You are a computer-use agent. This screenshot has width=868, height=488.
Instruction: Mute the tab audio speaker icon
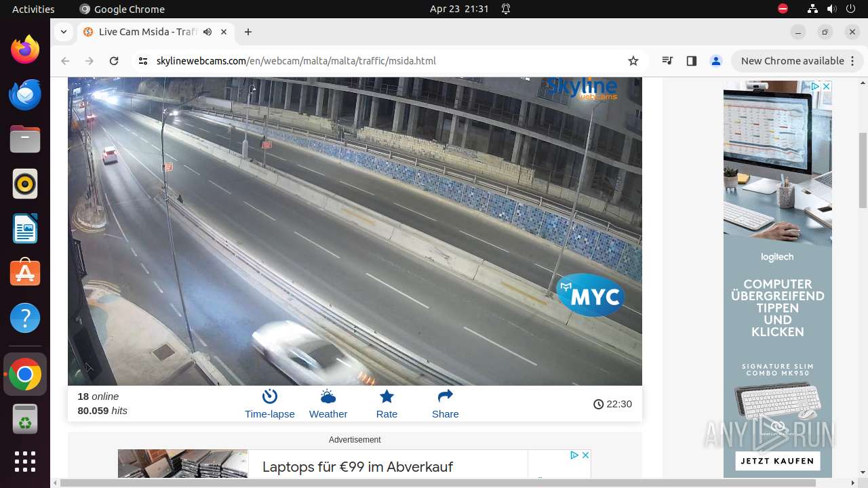click(x=208, y=32)
